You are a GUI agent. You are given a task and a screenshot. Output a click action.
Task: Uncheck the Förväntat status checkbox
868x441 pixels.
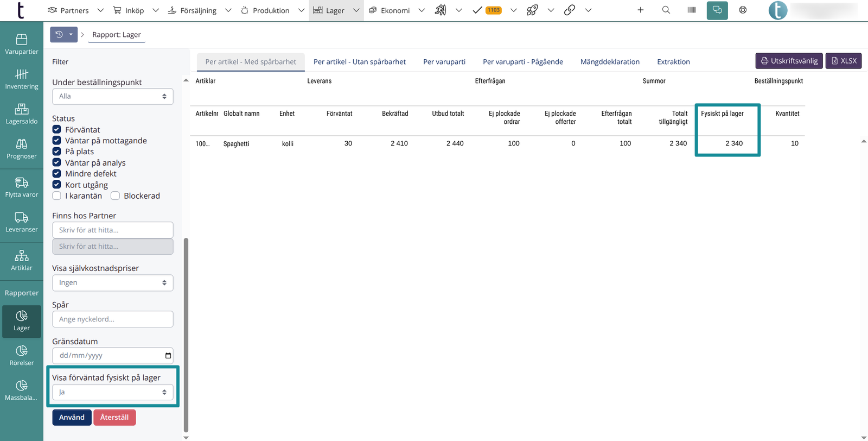(x=57, y=130)
